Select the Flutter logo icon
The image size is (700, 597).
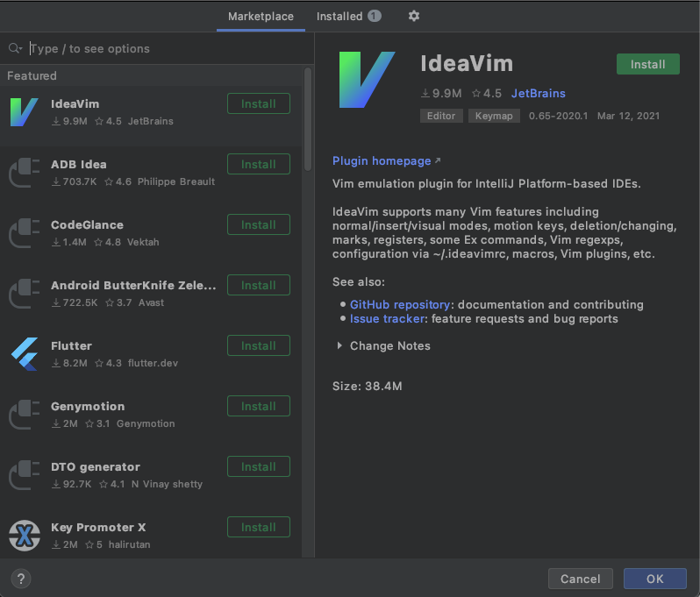pos(24,354)
